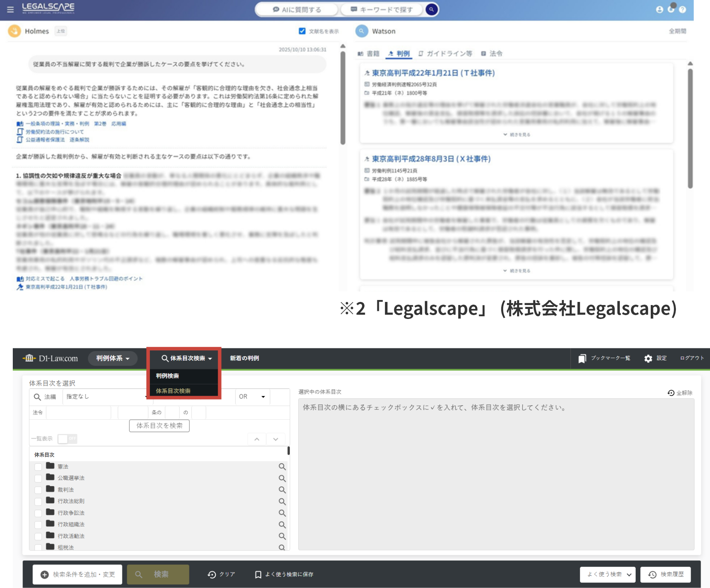Viewport: 710px width, 588px height.
Task: Select 判例検索 from the open menu
Action: pyautogui.click(x=167, y=376)
